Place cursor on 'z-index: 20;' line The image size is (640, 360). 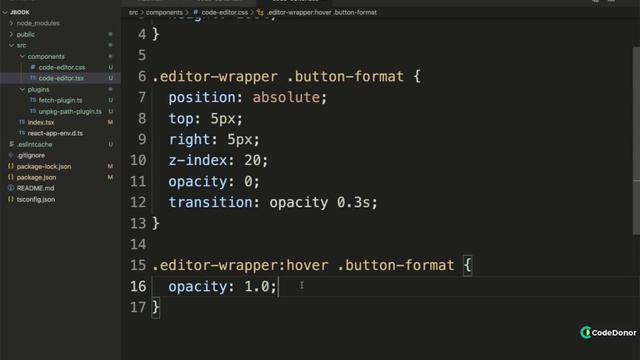218,160
